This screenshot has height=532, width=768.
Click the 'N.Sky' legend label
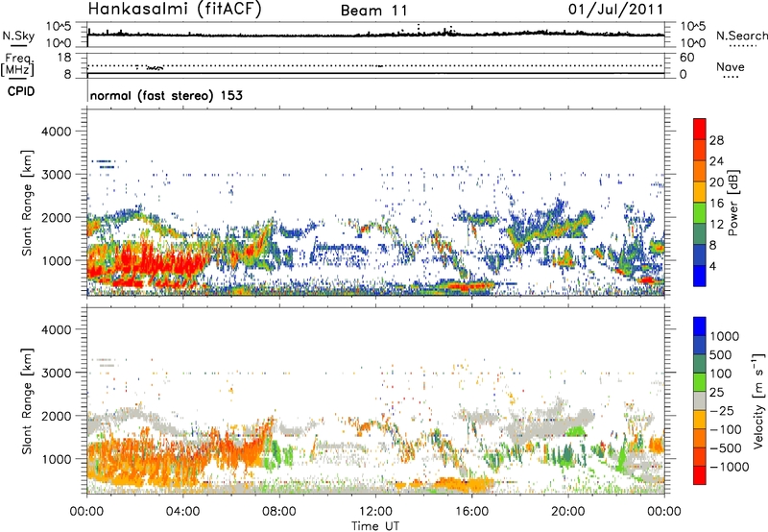coord(18,36)
